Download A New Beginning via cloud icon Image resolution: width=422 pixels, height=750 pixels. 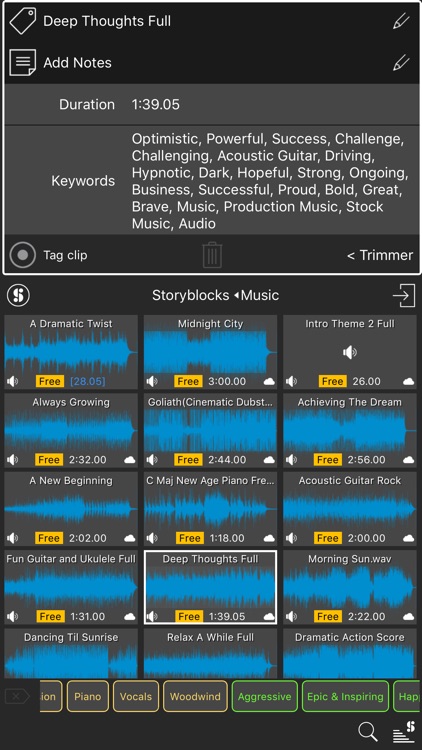[x=130, y=538]
